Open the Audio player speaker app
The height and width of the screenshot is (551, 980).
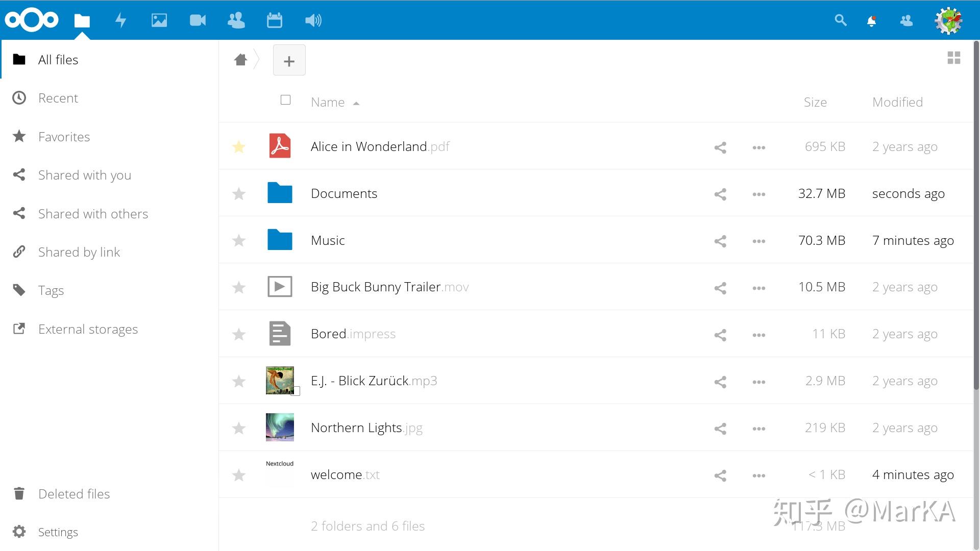click(313, 20)
